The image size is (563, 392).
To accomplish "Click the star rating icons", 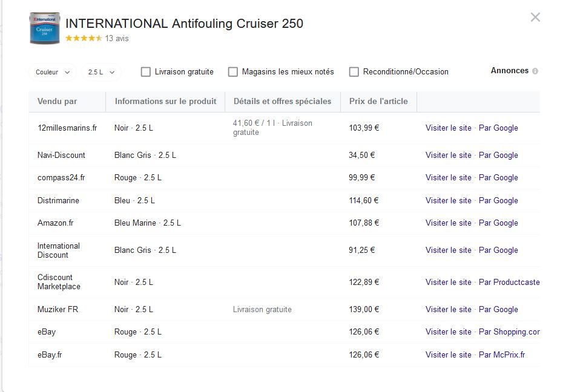I will 84,38.
